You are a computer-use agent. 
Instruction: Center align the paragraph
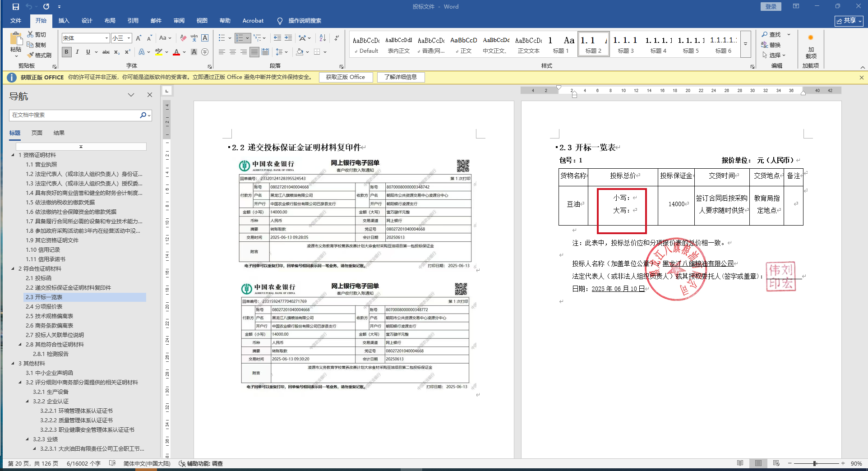coord(233,52)
